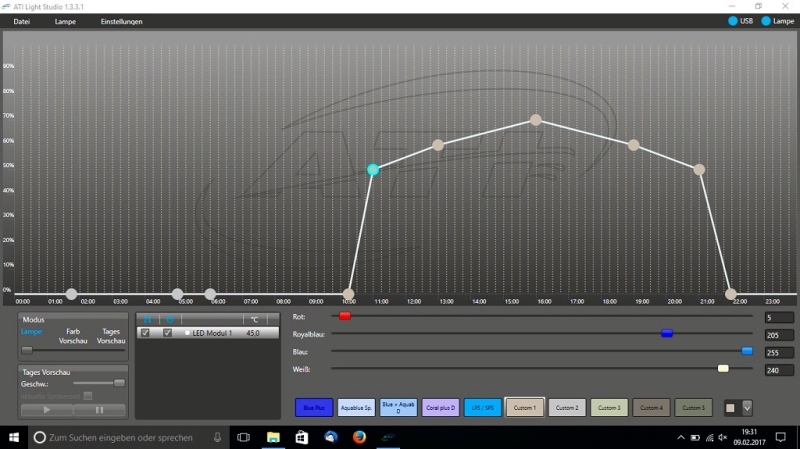Select the Coral plus D preset
Viewport: 800px width, 449px height.
(x=440, y=407)
